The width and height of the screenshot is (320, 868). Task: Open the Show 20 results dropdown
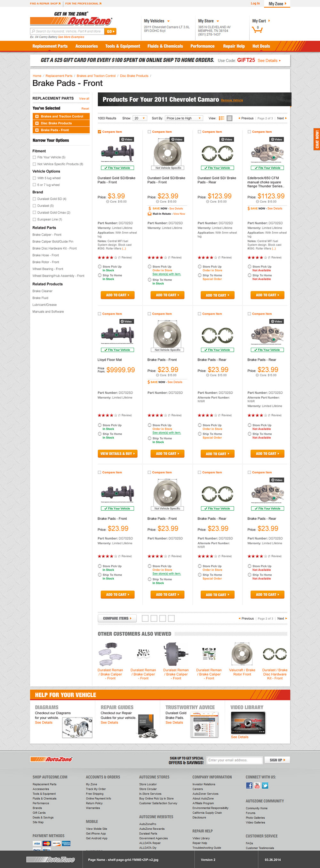coord(140,118)
